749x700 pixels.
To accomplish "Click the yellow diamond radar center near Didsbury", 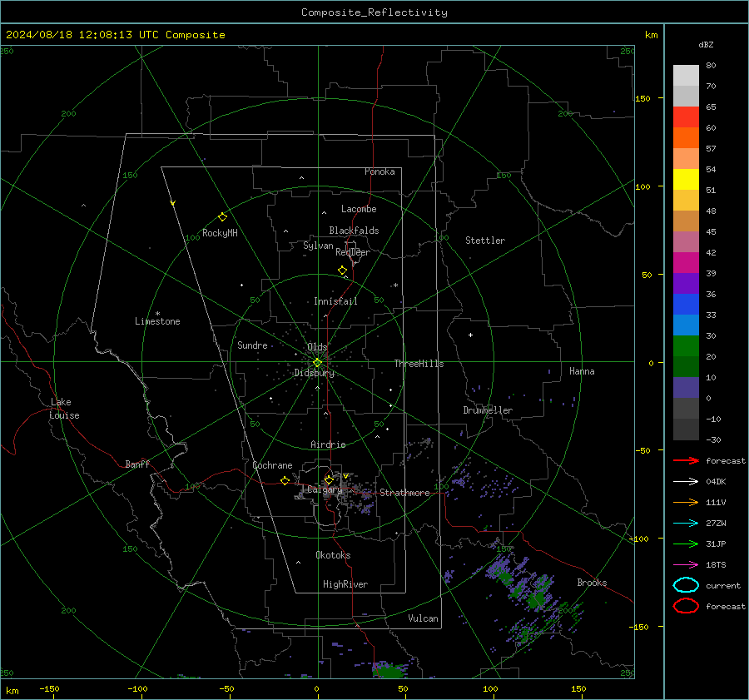I will click(317, 363).
